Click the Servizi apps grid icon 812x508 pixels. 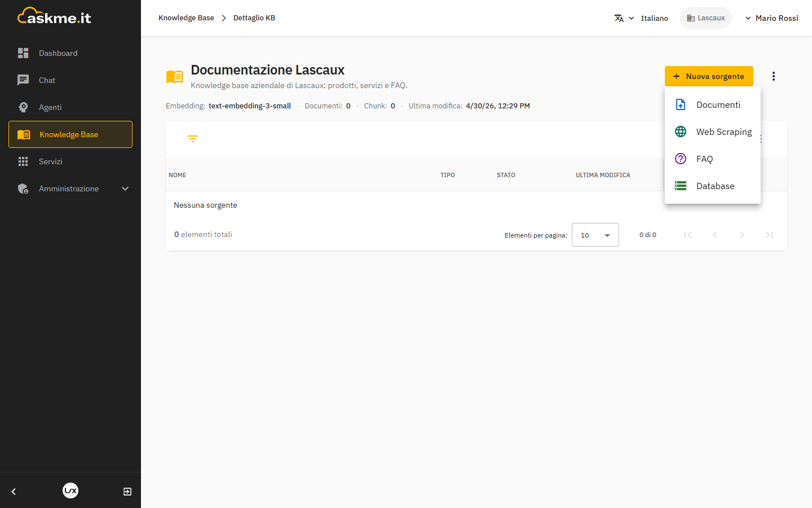coord(23,161)
